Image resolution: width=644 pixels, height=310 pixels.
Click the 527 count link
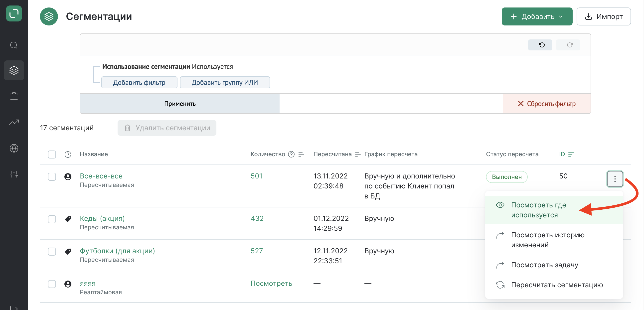click(x=257, y=251)
